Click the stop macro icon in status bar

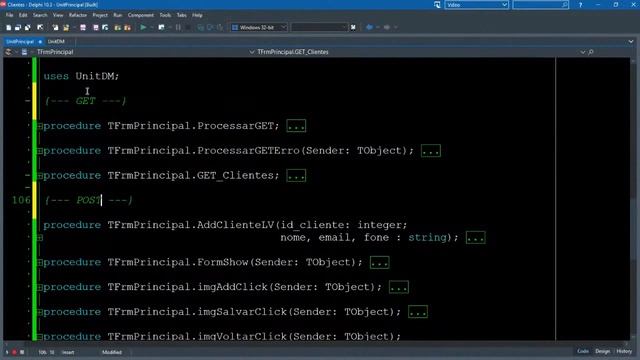[x=22, y=352]
